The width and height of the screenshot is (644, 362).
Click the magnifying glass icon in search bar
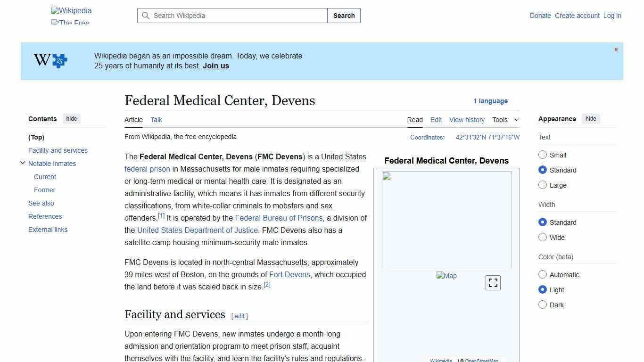(x=146, y=16)
